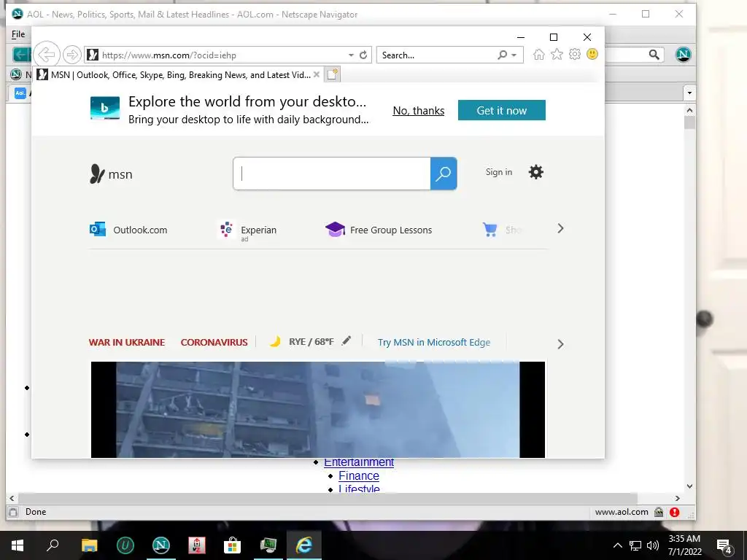
Task: Decline the banner with No, thanks
Action: [x=418, y=111]
